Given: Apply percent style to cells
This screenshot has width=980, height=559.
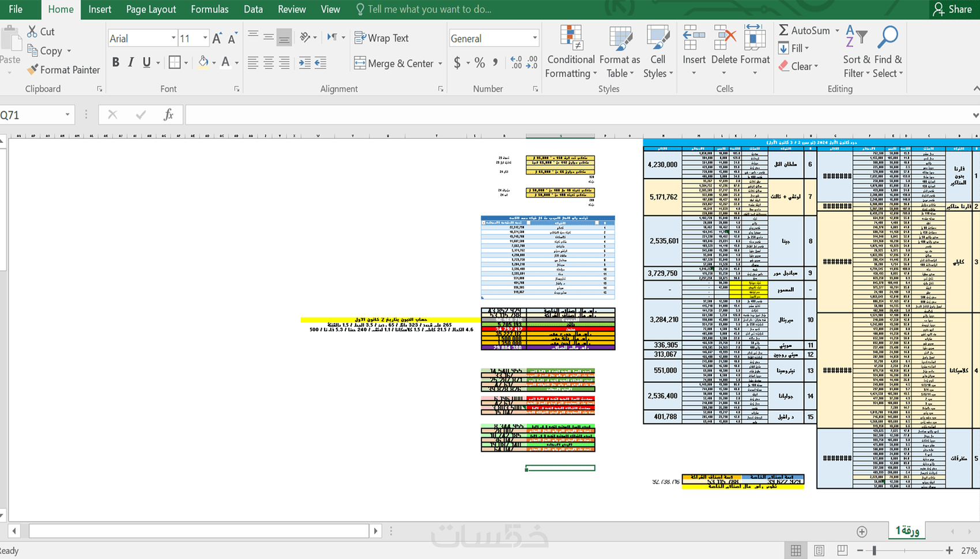Looking at the screenshot, I should [480, 63].
